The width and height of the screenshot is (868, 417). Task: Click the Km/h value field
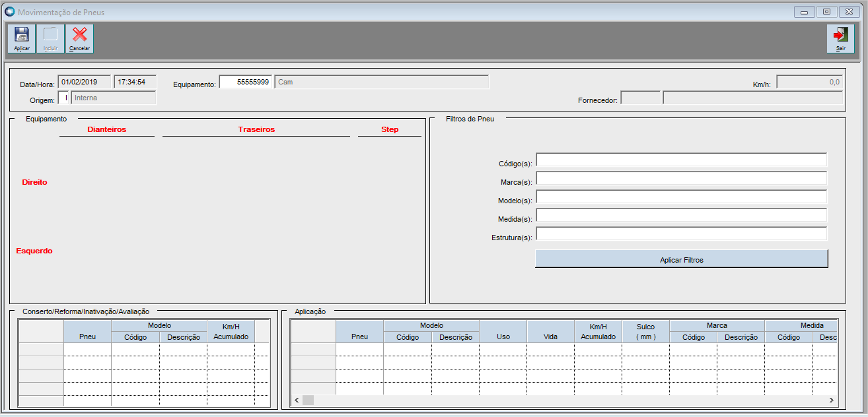(809, 82)
